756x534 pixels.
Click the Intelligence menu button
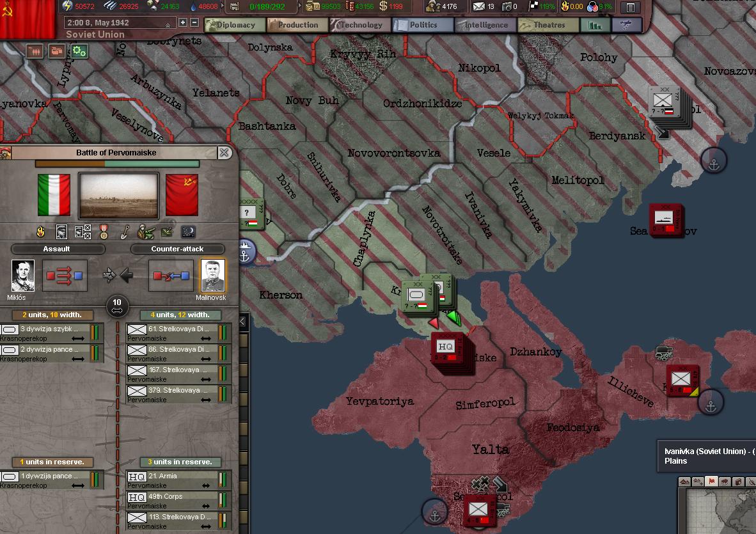tap(485, 26)
